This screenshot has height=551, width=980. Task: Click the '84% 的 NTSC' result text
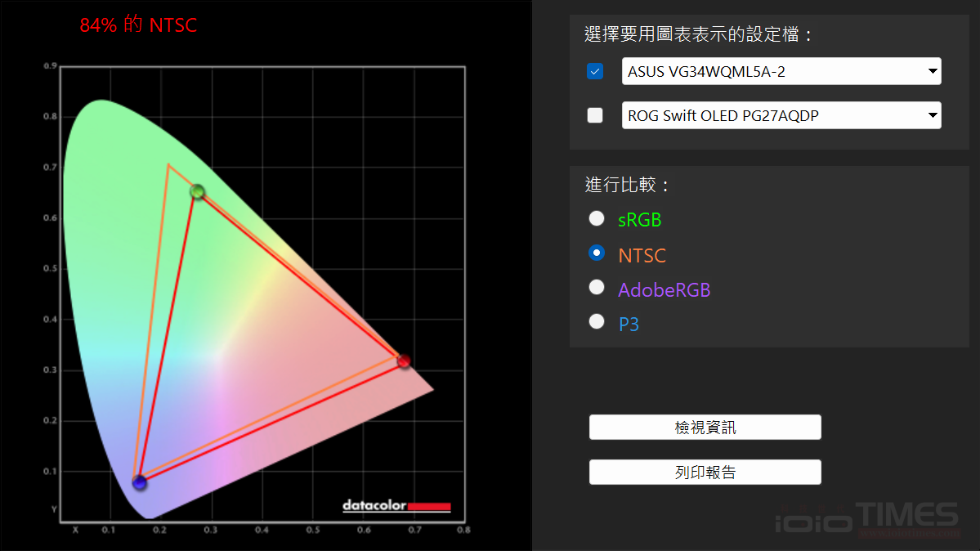pos(138,25)
